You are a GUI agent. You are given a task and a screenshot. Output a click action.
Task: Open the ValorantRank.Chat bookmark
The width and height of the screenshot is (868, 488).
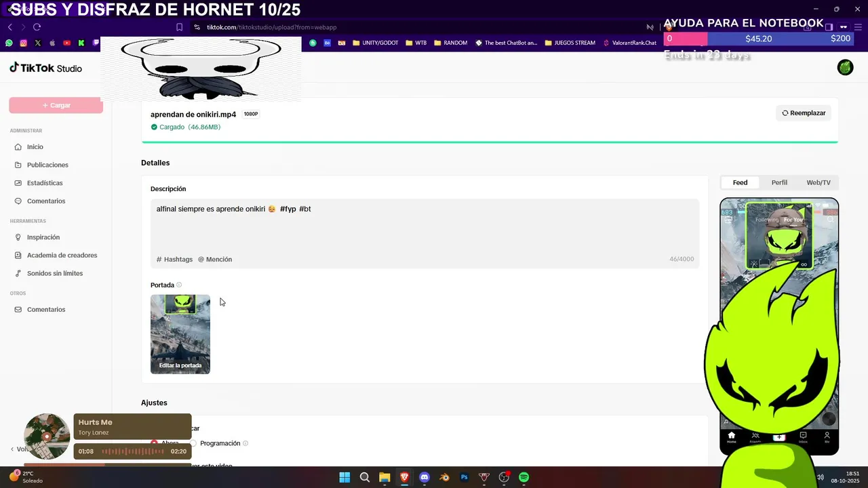630,43
